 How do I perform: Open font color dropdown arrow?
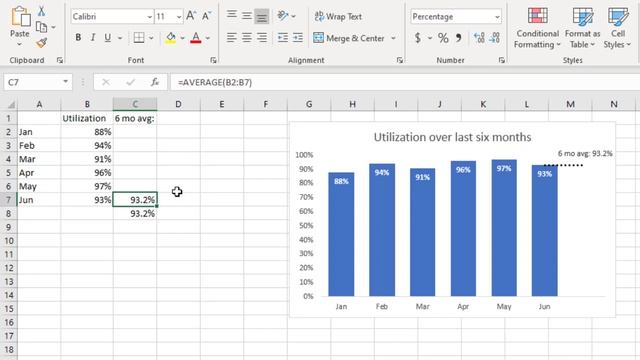208,38
